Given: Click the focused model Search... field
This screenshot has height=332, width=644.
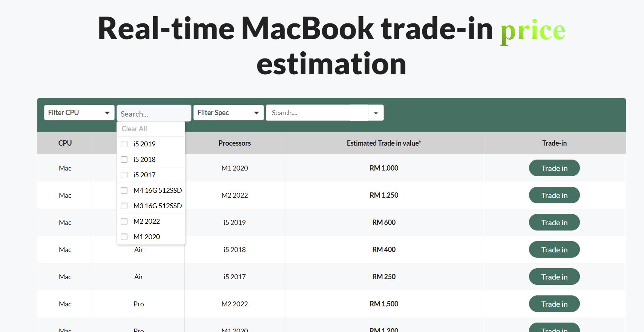Looking at the screenshot, I should click(154, 114).
